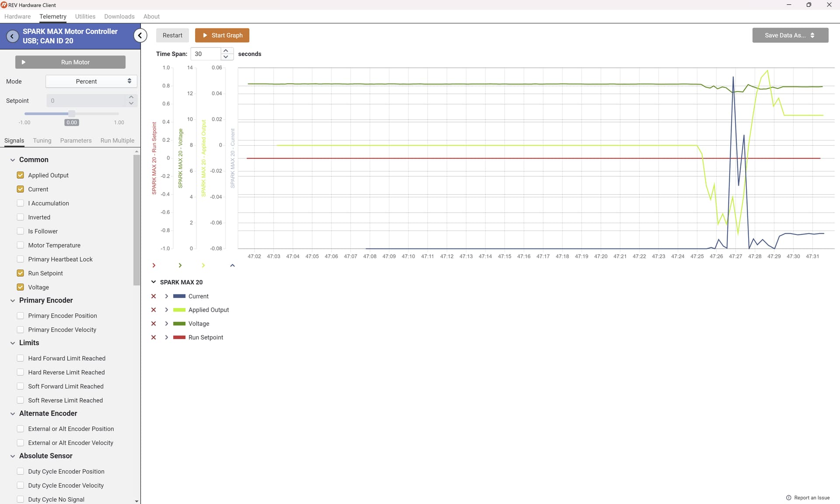The height and width of the screenshot is (504, 840).
Task: Expand the Voltage legend entry
Action: coord(166,324)
